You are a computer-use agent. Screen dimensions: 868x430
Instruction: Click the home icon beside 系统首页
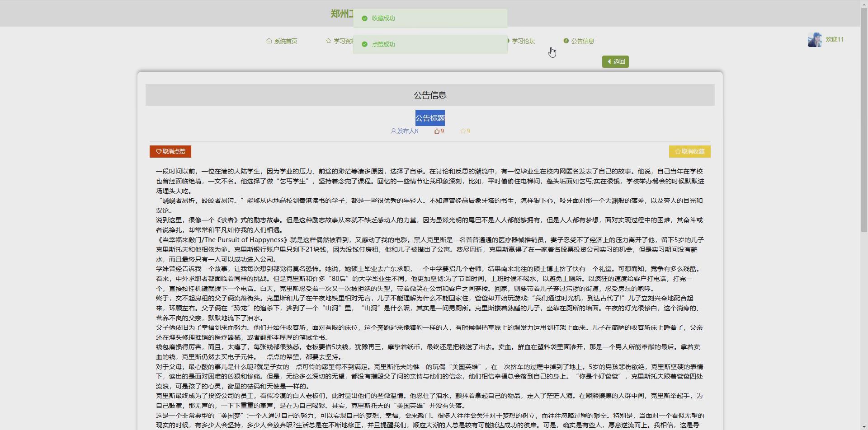tap(269, 41)
